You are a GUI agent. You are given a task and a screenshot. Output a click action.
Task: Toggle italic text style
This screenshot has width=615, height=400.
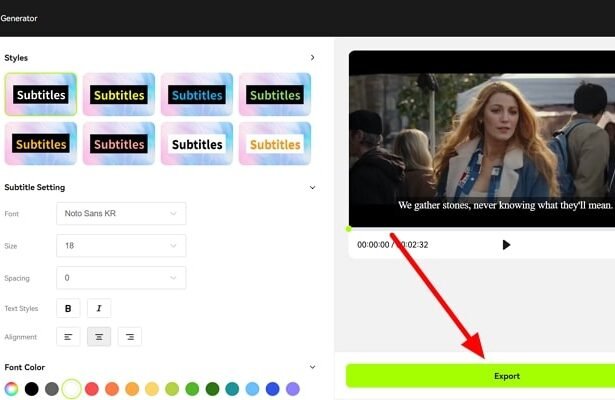99,308
